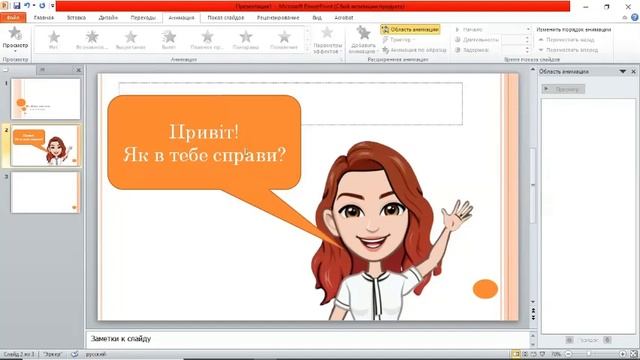This screenshot has height=360, width=640.
Task: Click the spell-check icon in status bar
Action: [x=75, y=354]
